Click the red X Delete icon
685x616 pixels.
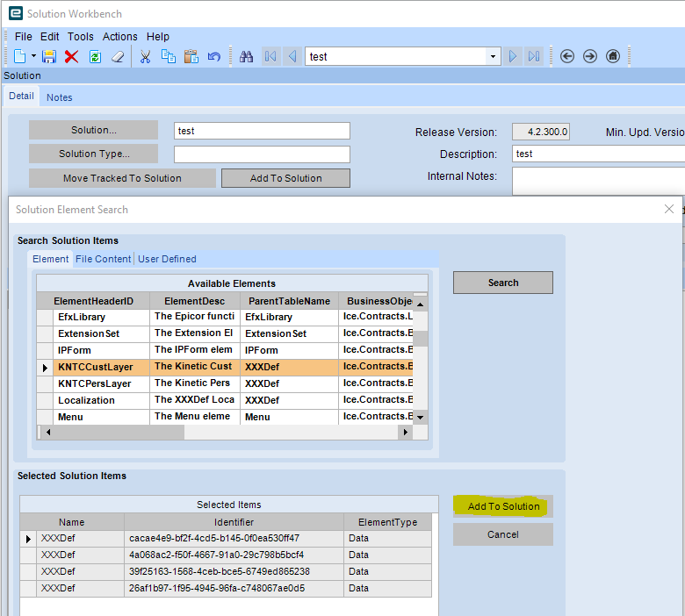point(72,56)
